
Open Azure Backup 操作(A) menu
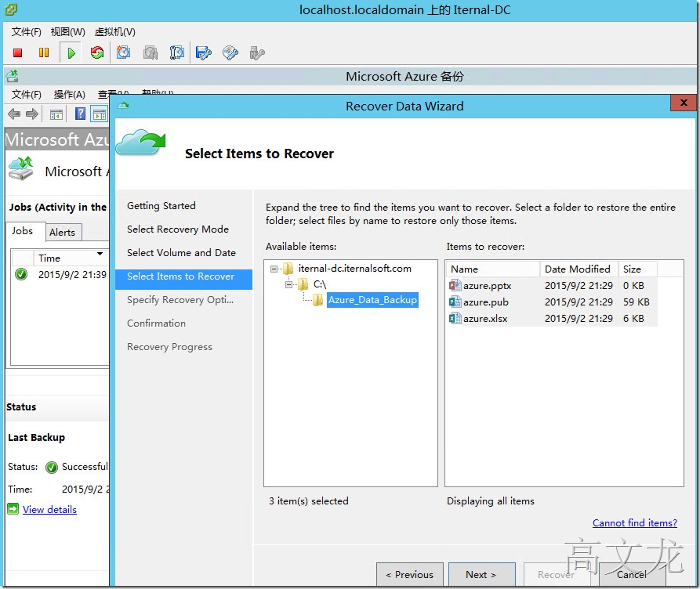tap(70, 94)
